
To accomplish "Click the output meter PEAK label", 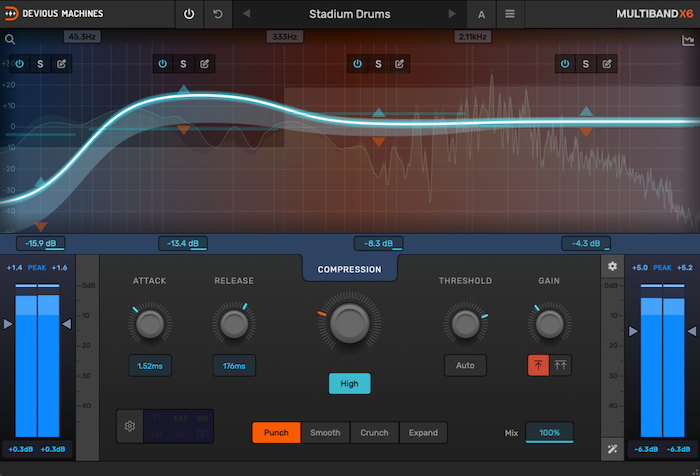I will pyautogui.click(x=662, y=267).
